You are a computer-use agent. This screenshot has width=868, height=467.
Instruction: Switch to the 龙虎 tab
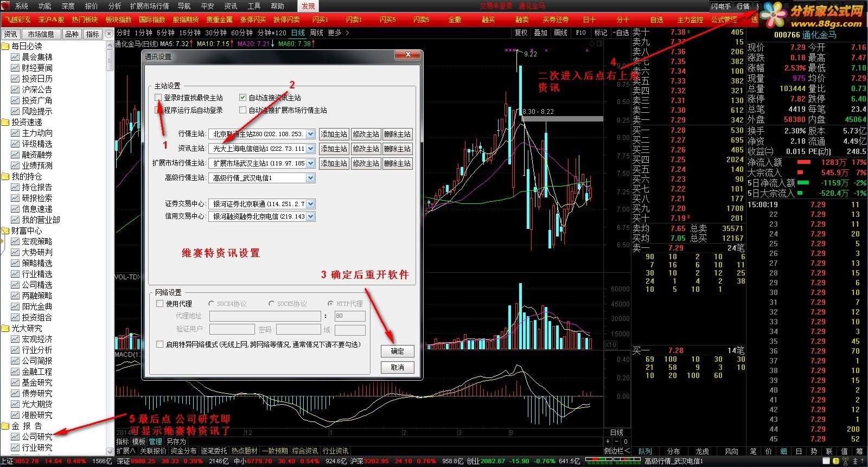pyautogui.click(x=703, y=451)
